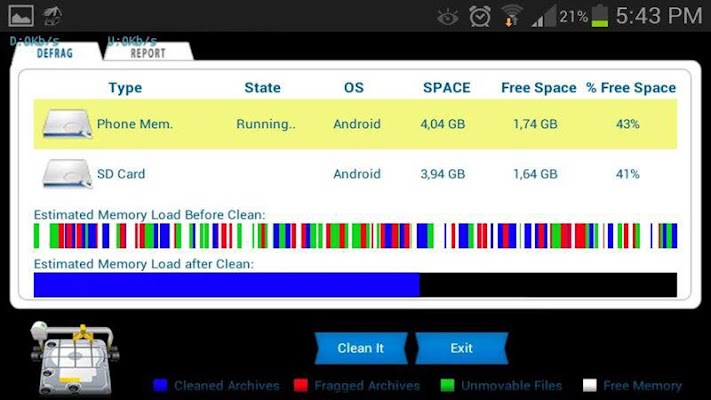Tap the Wi-Fi status icon

pyautogui.click(x=511, y=16)
